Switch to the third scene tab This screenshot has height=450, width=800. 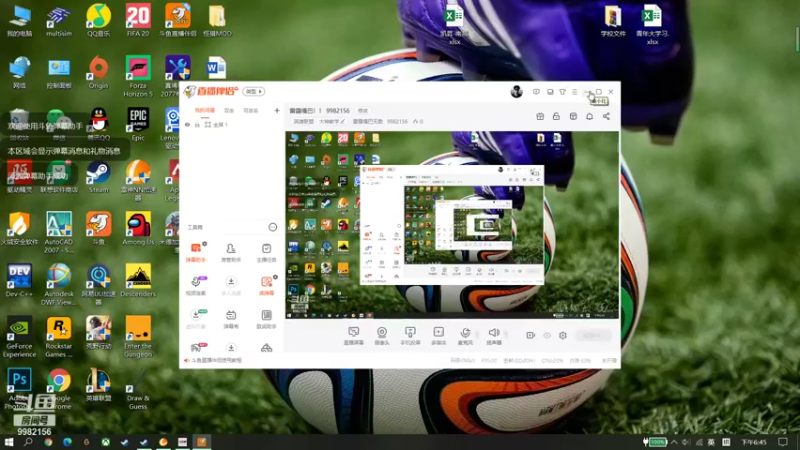click(x=251, y=110)
